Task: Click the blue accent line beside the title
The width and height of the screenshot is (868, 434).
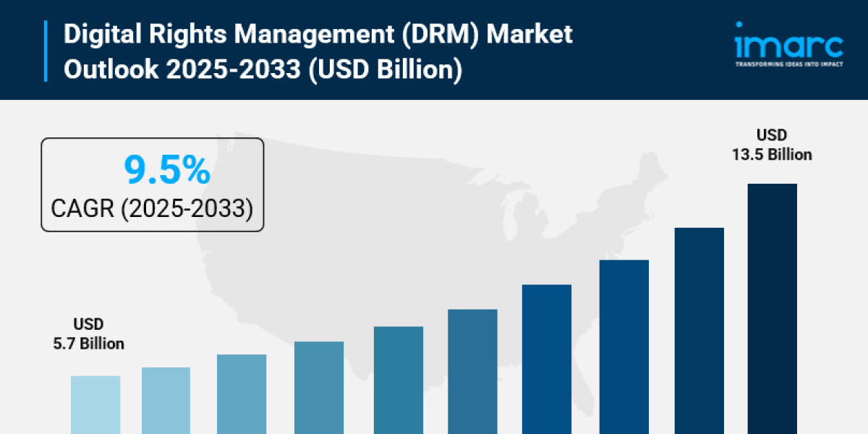Action: tap(46, 51)
